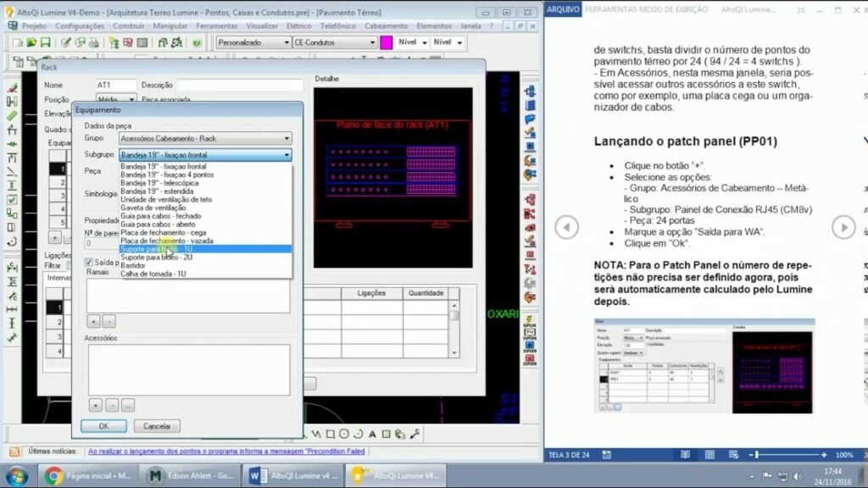The height and width of the screenshot is (488, 868).
Task: Open Chrome from the Windows taskbar
Action: pos(87,476)
